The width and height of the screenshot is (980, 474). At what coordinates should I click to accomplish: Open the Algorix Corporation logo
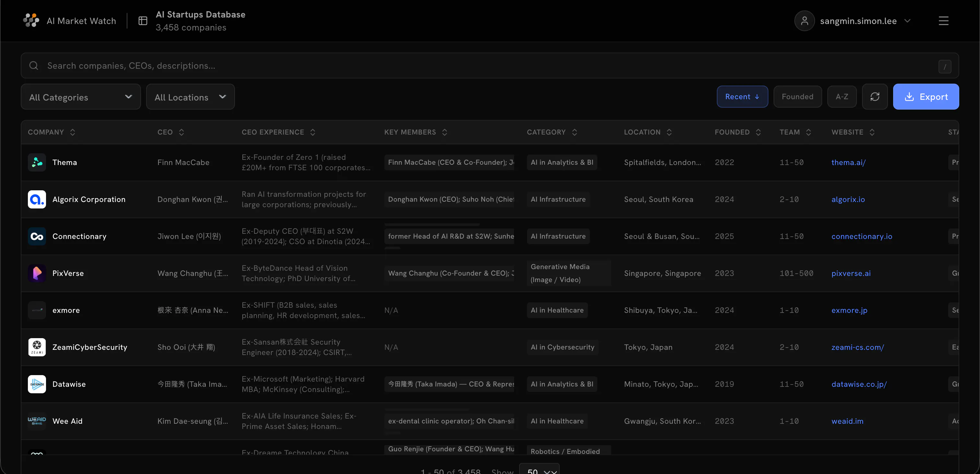(x=37, y=199)
